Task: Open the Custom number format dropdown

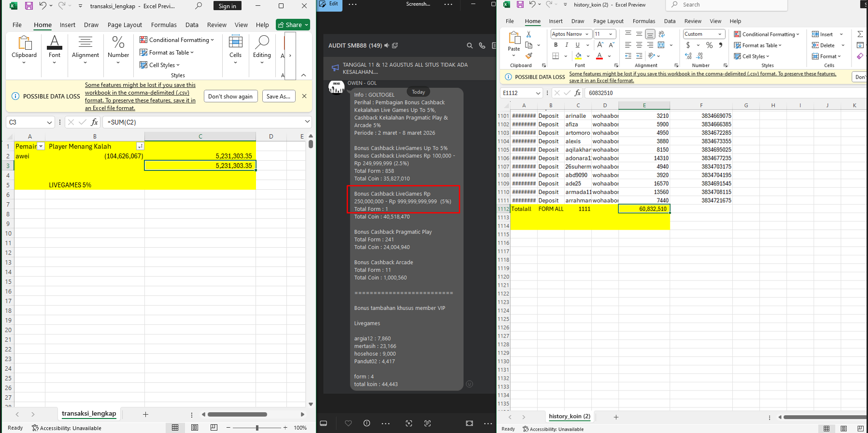Action: (720, 34)
